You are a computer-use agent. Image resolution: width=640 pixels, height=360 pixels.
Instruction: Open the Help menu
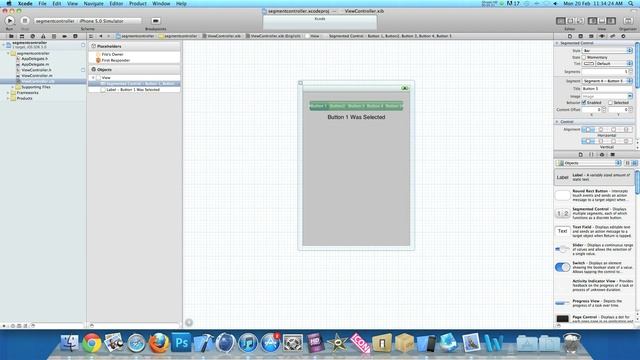[181, 3]
